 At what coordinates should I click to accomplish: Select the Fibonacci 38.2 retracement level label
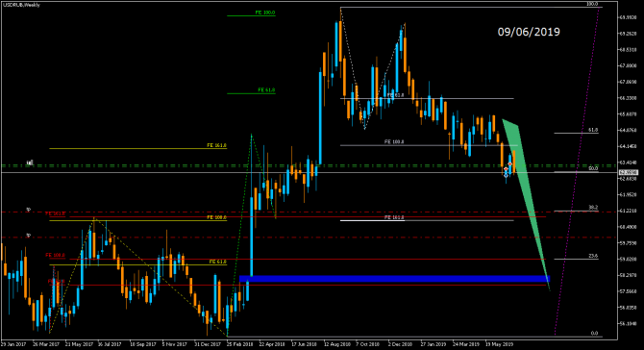(593, 208)
